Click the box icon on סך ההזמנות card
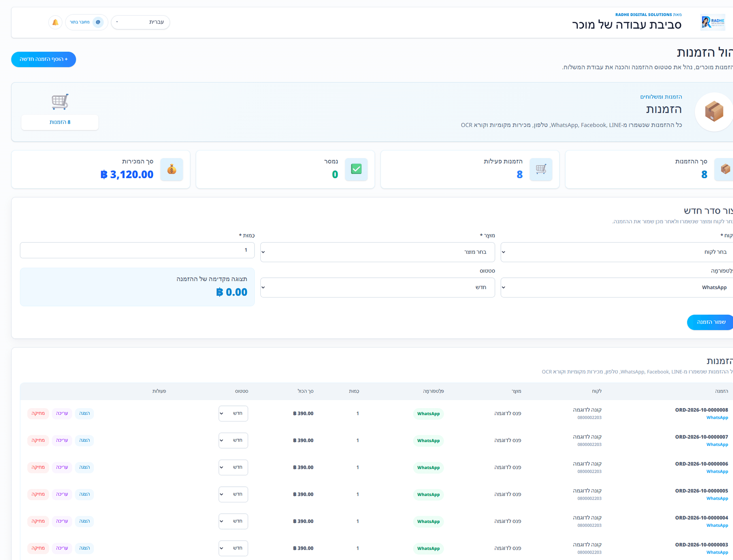Screen dimensions: 733x560 [724, 169]
